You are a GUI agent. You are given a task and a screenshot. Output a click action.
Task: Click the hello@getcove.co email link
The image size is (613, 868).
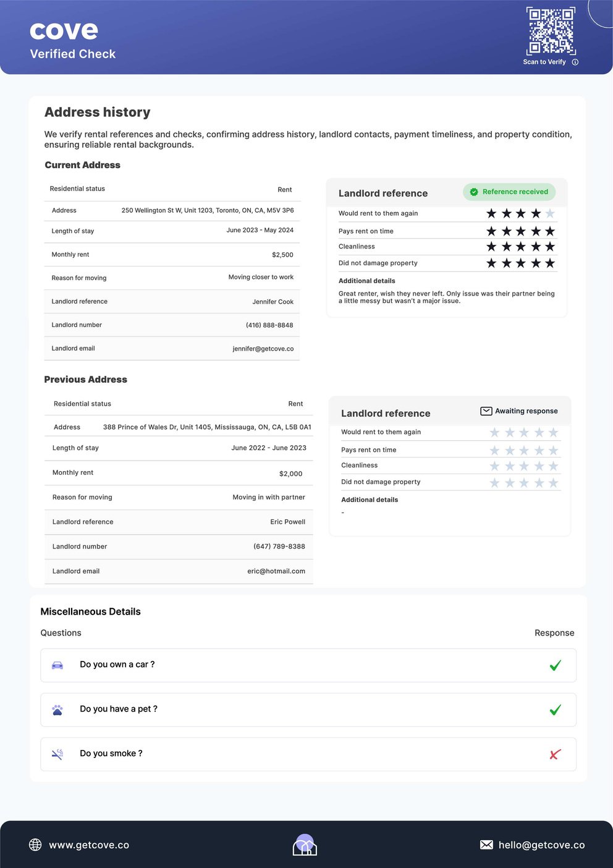coord(541,845)
